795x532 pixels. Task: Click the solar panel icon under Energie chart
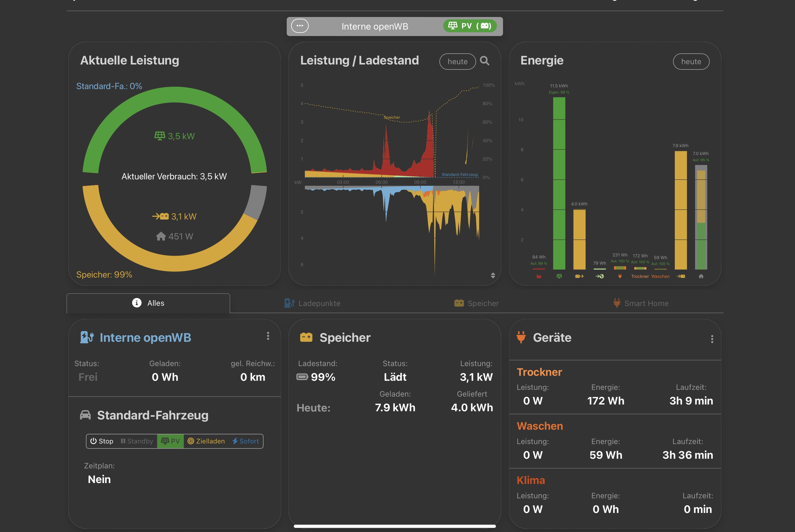(559, 276)
